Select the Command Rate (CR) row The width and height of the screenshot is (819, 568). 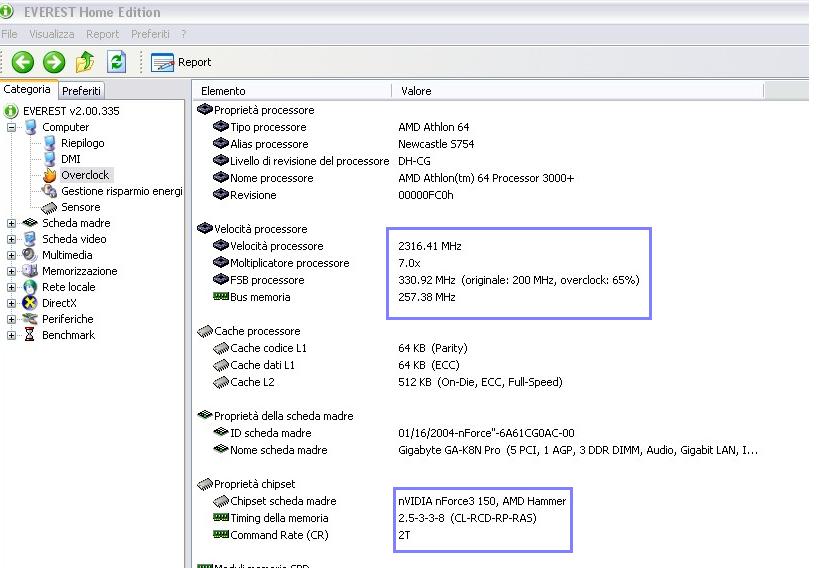(312, 535)
